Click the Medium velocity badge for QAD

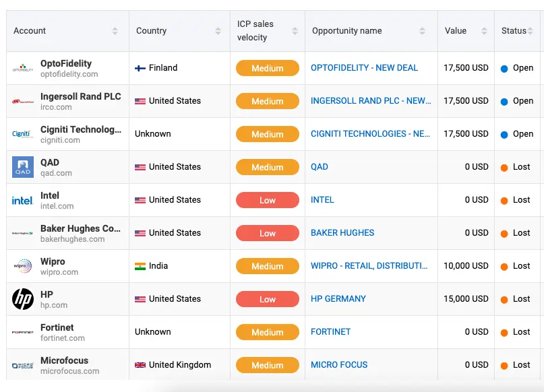click(x=268, y=167)
